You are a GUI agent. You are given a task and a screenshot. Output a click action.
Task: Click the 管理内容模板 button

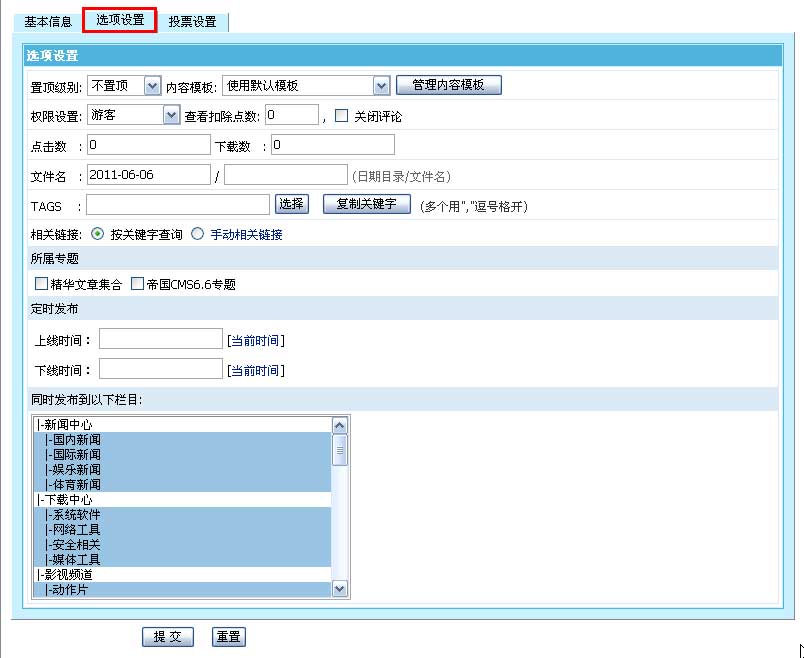448,85
